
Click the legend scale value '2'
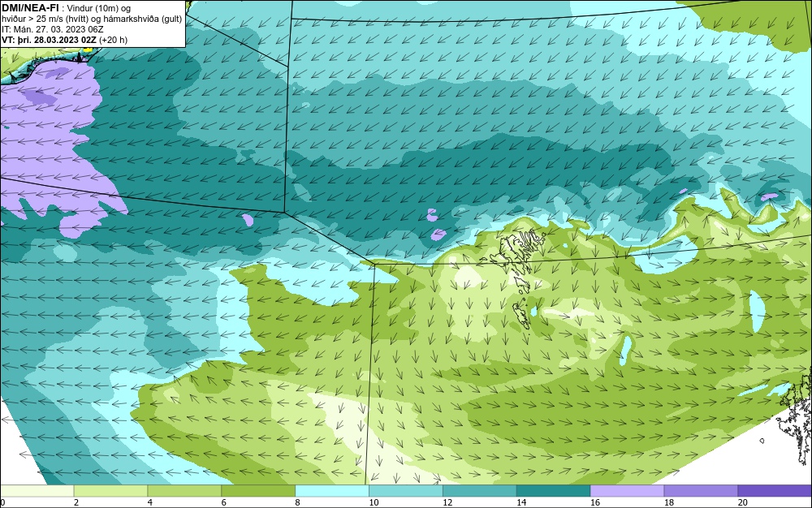coord(76,502)
